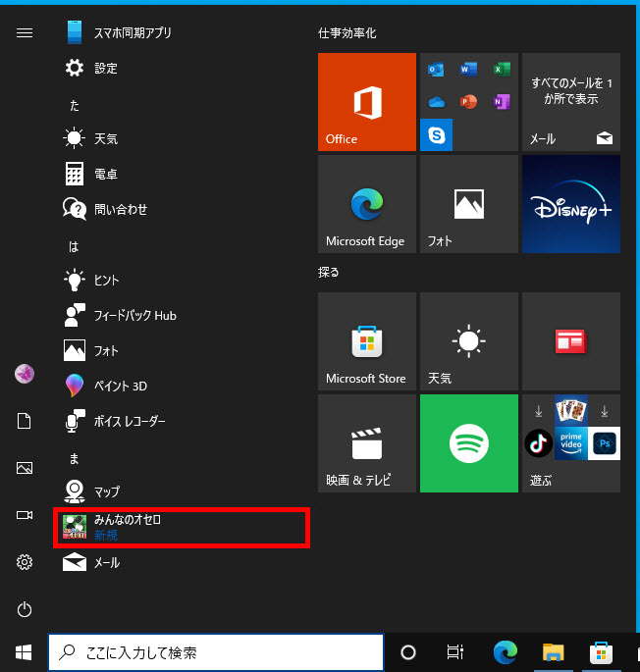The image size is (640, 672).
Task: Open File Explorer from the taskbar
Action: click(x=555, y=652)
